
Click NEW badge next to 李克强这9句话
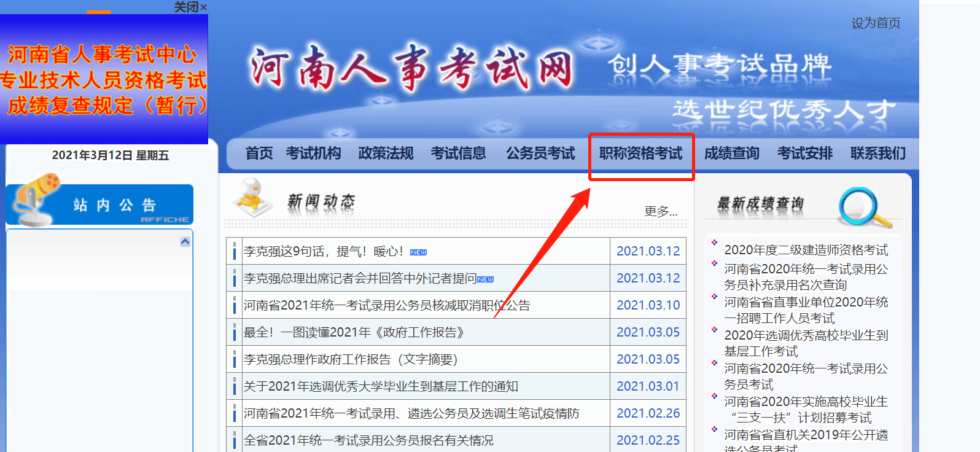click(x=418, y=252)
